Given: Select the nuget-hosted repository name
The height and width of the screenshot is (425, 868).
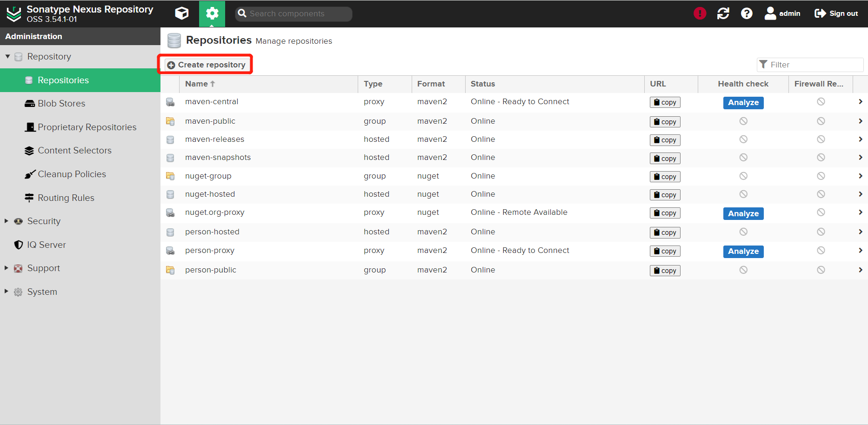Looking at the screenshot, I should pyautogui.click(x=210, y=194).
